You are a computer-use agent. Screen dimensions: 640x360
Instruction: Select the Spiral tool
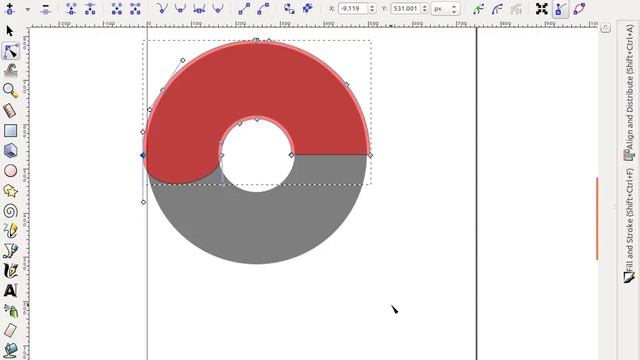point(10,211)
